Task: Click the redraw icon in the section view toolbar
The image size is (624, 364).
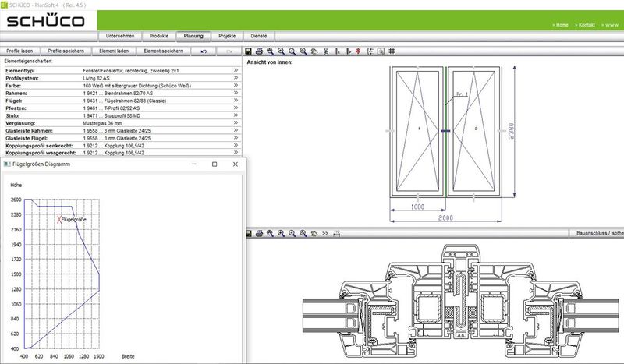Action: [x=314, y=233]
